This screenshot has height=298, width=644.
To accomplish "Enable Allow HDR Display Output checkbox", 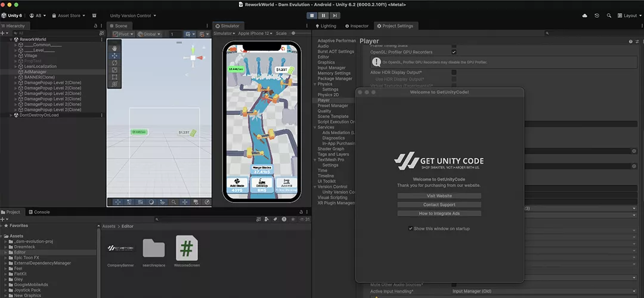I will tap(454, 72).
